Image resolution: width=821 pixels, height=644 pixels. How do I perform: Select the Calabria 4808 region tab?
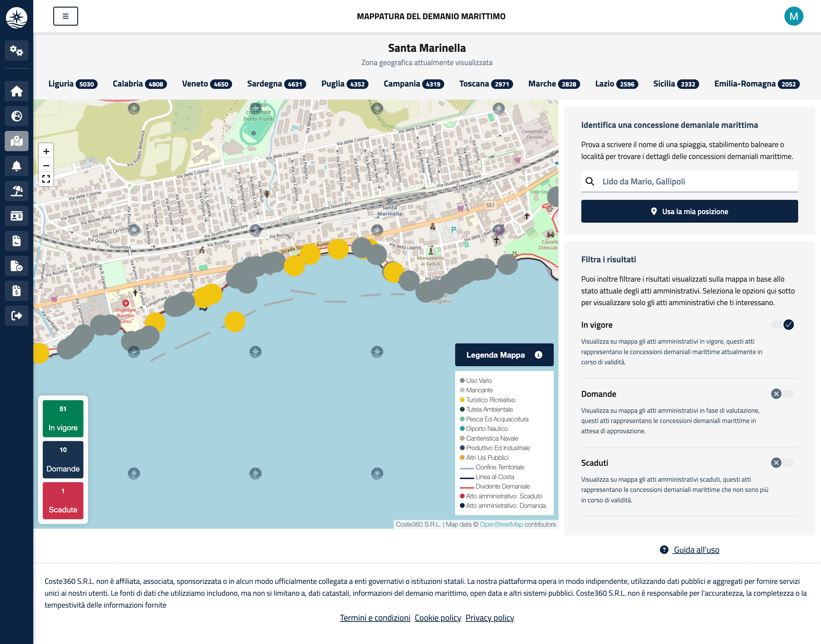(x=140, y=84)
